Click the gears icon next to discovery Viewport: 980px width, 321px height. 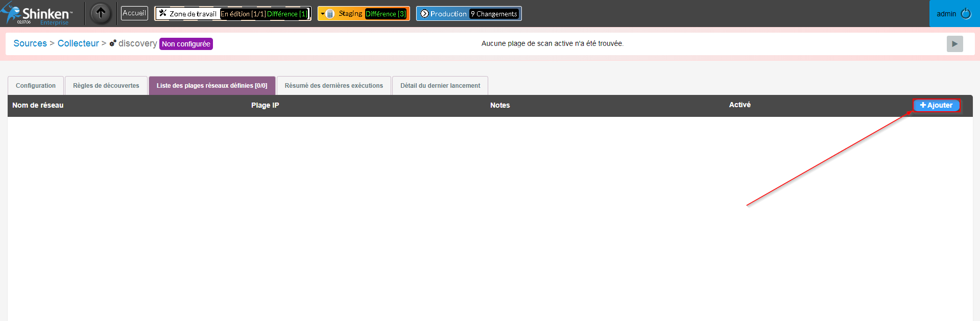113,43
